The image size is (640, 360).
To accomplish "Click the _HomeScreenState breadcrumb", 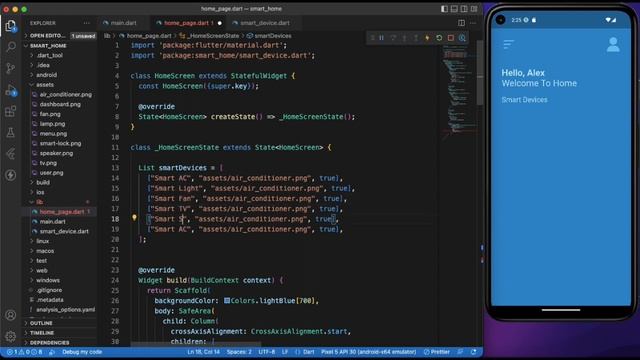I will click(209, 36).
